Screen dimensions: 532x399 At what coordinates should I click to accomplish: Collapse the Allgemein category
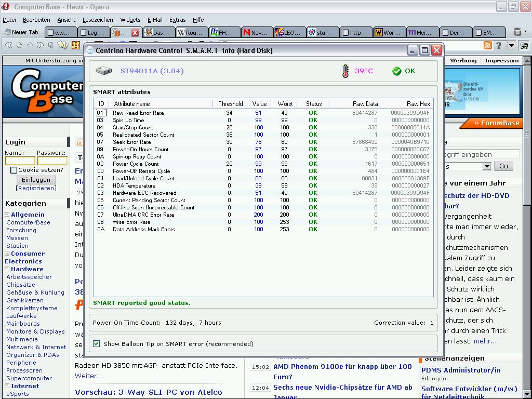click(x=7, y=215)
